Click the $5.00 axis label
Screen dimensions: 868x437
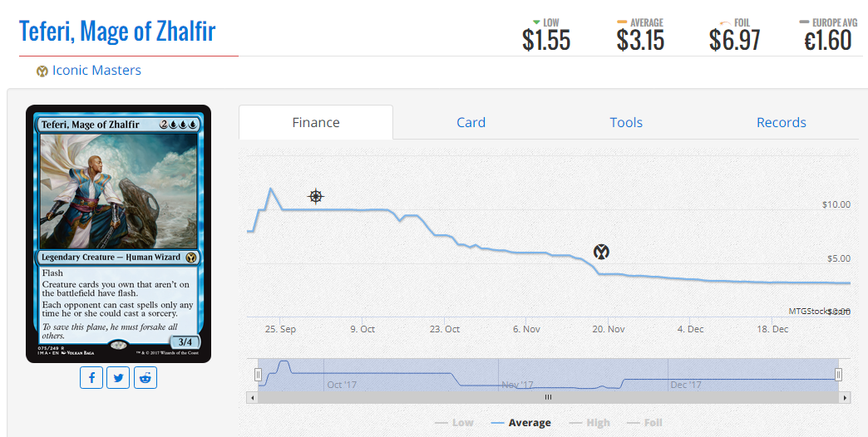click(839, 258)
